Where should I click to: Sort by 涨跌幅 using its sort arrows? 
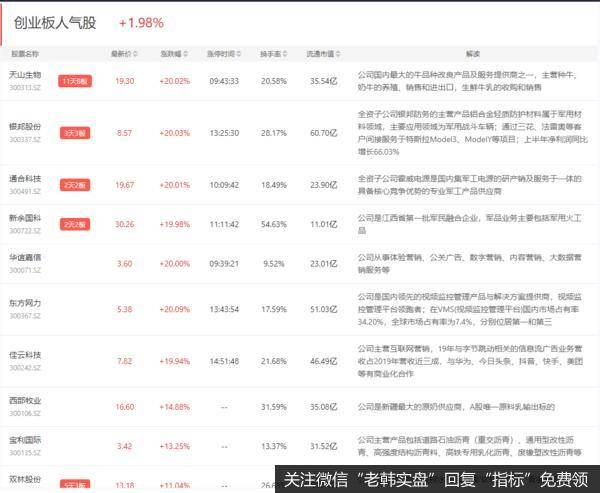tap(185, 54)
